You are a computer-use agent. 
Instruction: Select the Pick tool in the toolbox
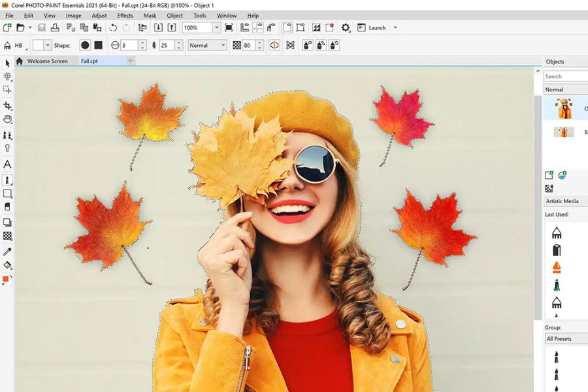pos(7,63)
